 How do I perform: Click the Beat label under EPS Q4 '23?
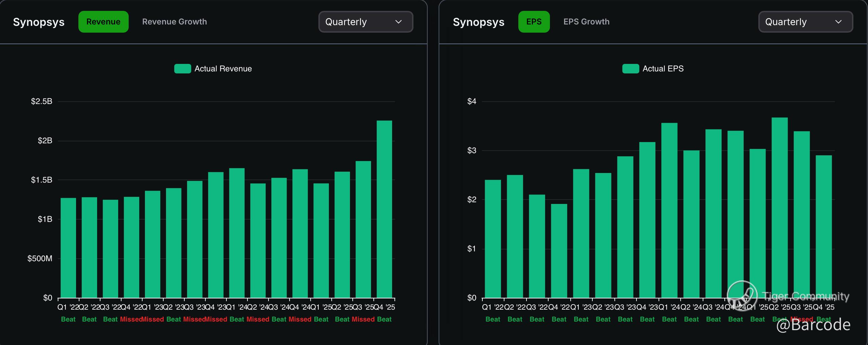(647, 320)
